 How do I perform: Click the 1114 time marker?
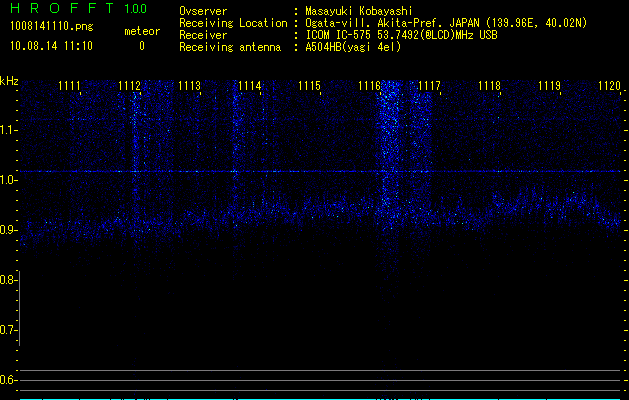coord(250,86)
